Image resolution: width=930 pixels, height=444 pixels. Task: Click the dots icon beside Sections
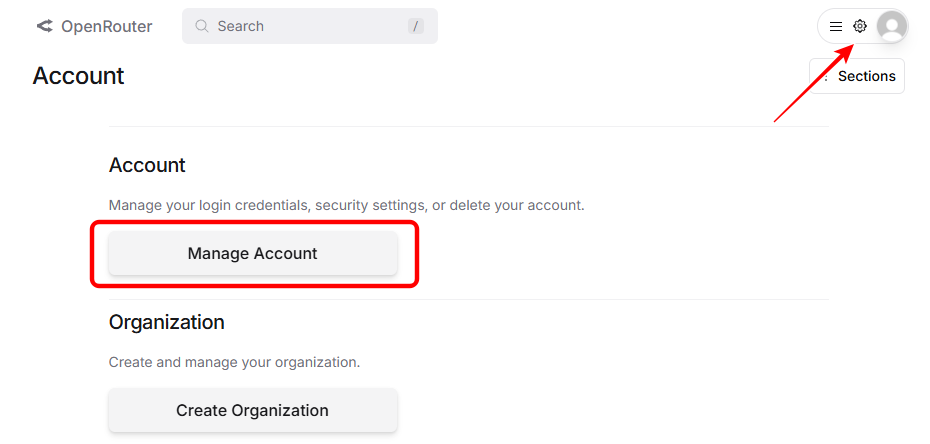(825, 77)
